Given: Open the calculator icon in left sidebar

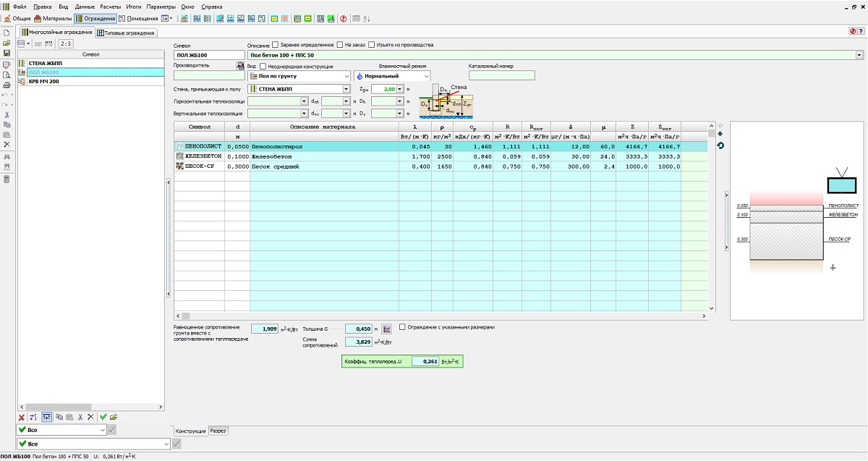Looking at the screenshot, I should (x=7, y=179).
